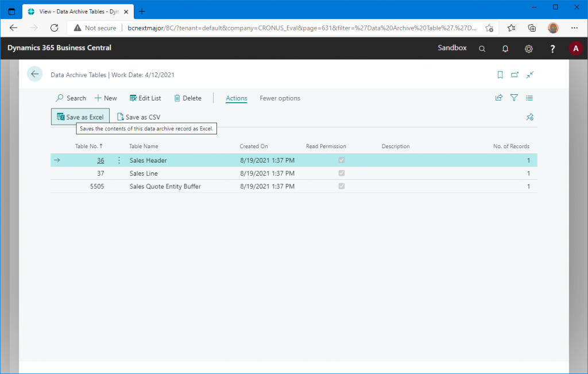Click Delete action in toolbar
The width and height of the screenshot is (588, 374).
188,98
